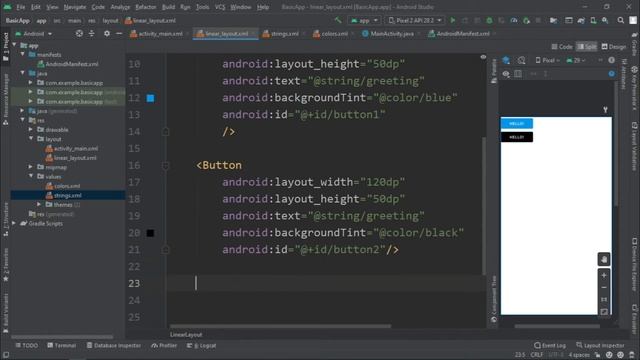The height and width of the screenshot is (360, 640).
Task: Switch the editor to Split view
Action: 587,47
